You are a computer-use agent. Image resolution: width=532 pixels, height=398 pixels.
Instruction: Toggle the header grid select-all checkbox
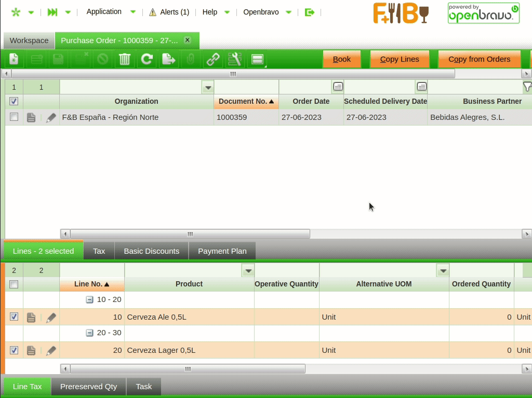[14, 101]
